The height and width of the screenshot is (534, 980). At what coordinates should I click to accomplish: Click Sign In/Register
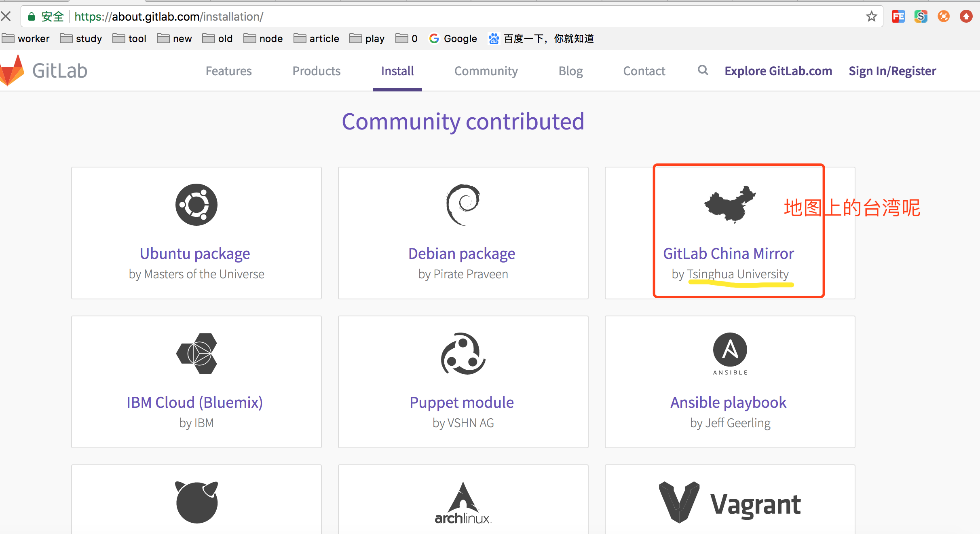(x=892, y=71)
